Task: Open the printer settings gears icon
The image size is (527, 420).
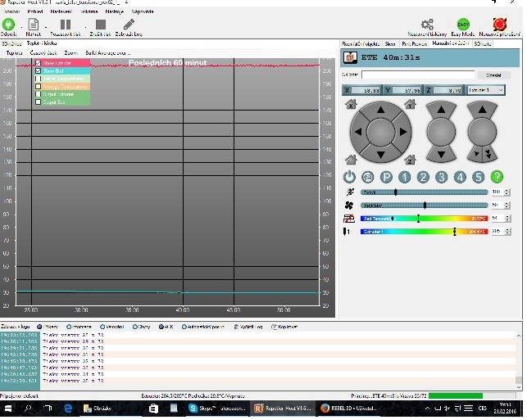Action: pos(427,25)
